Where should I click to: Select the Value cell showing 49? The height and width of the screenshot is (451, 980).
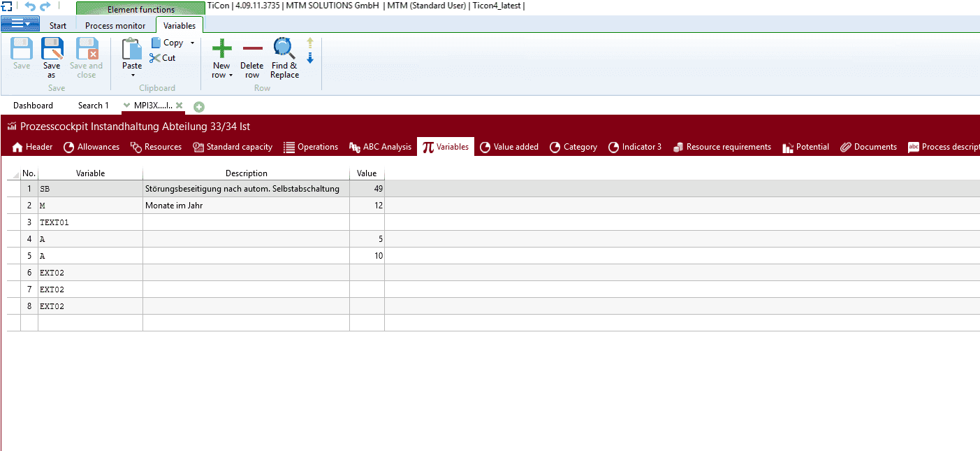tap(367, 189)
